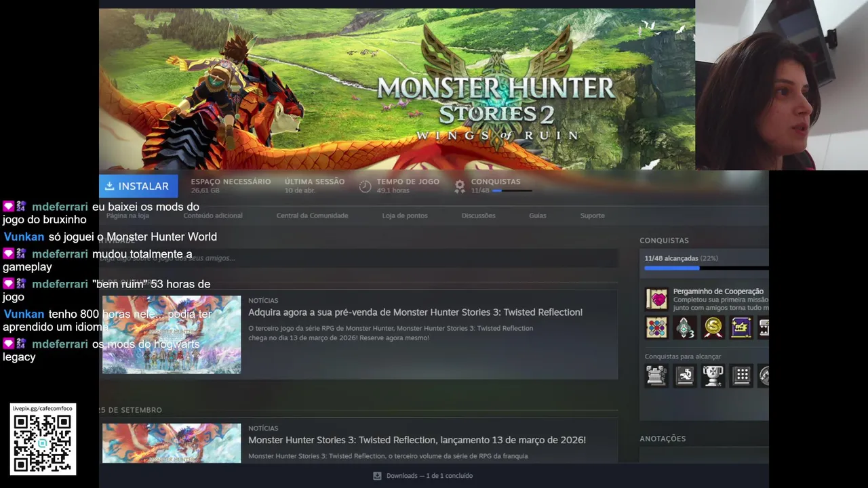
Task: Click the activity input field about the game
Action: (x=358, y=258)
